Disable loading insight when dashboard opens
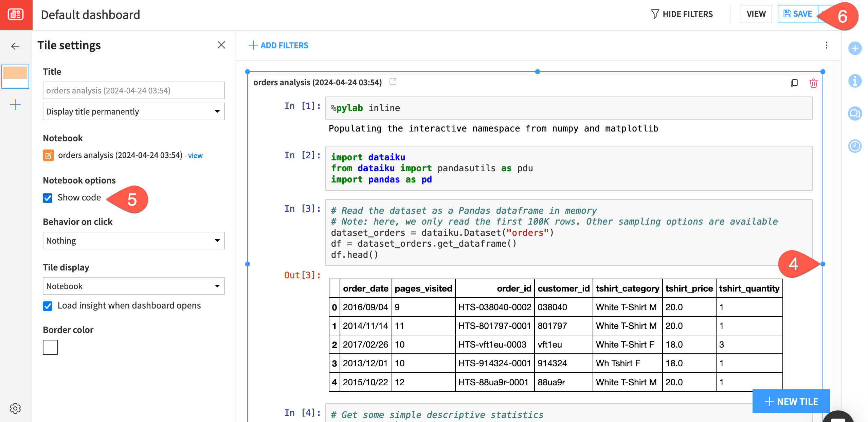Viewport: 868px width, 422px height. tap(48, 305)
